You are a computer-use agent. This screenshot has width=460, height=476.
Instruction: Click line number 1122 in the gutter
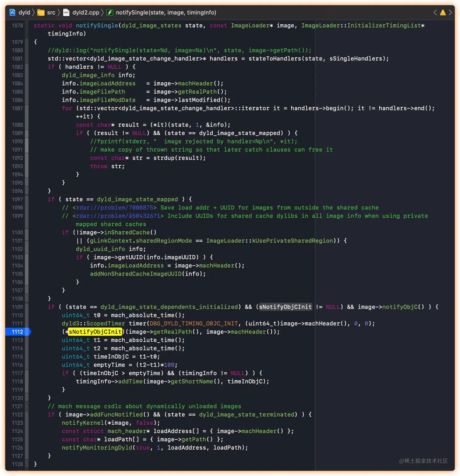coord(17,415)
